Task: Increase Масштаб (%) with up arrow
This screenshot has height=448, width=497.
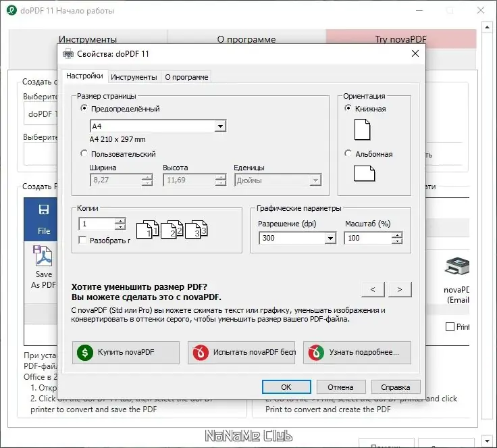Action: 397,235
